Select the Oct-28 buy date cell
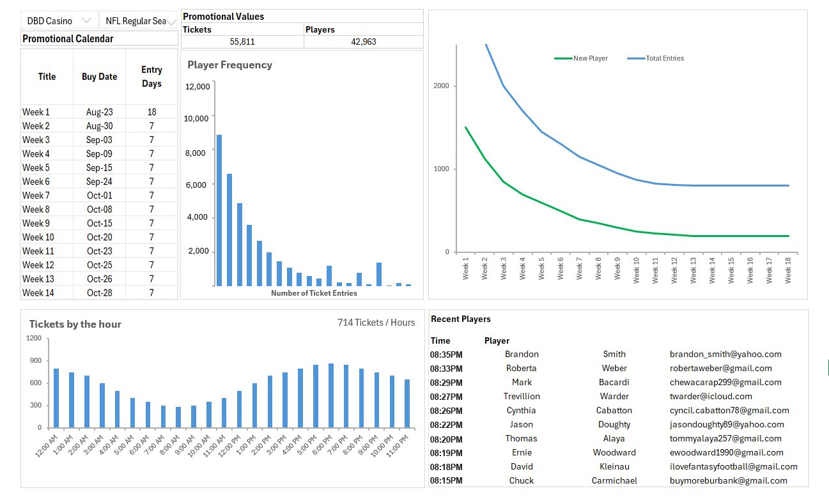Viewport: 829px width, 504px height. (x=99, y=293)
